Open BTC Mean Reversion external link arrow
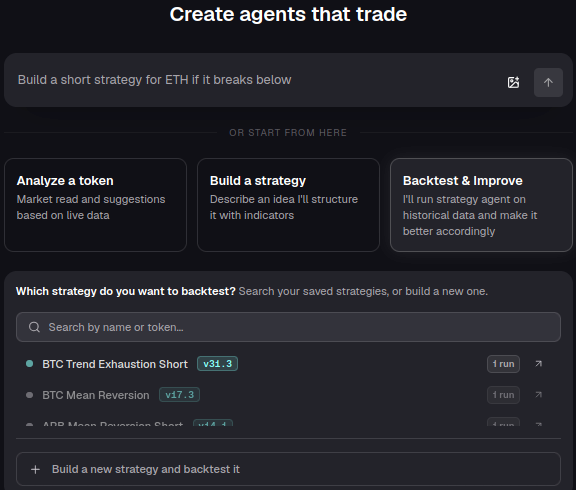This screenshot has width=576, height=490. click(x=539, y=394)
